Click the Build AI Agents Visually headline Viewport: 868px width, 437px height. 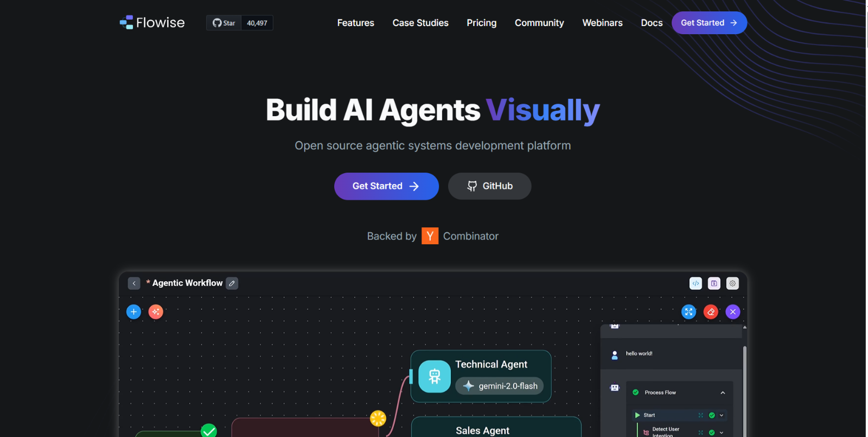pos(432,110)
